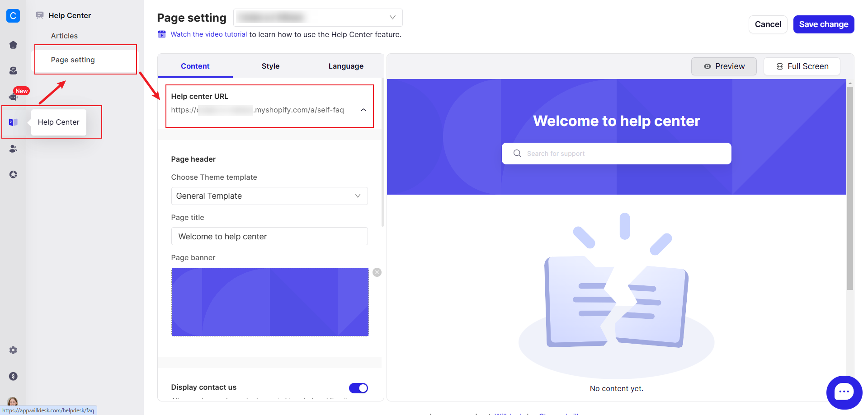Click the Full Screen button

pos(802,66)
